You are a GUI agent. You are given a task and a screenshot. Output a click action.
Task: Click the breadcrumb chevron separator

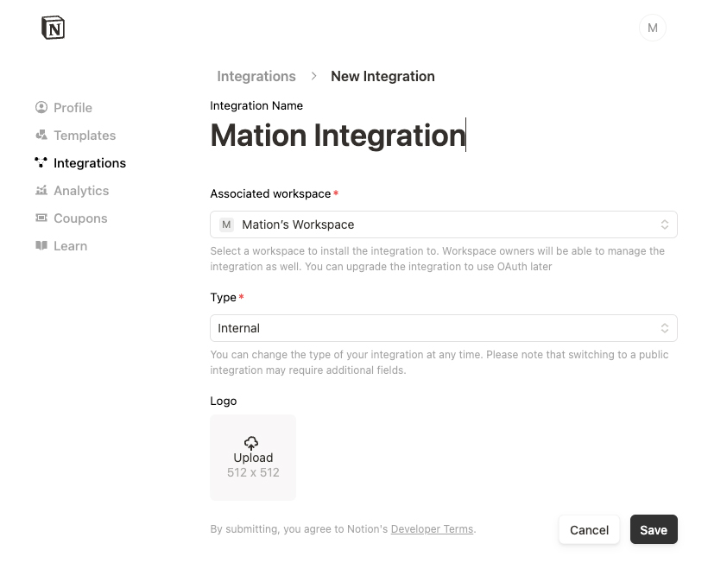(313, 76)
